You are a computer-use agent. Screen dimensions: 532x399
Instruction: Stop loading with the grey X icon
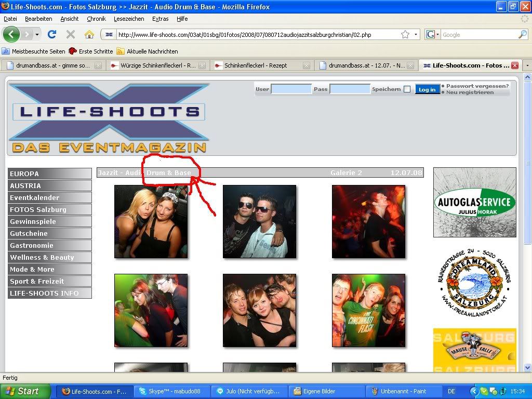coord(71,34)
